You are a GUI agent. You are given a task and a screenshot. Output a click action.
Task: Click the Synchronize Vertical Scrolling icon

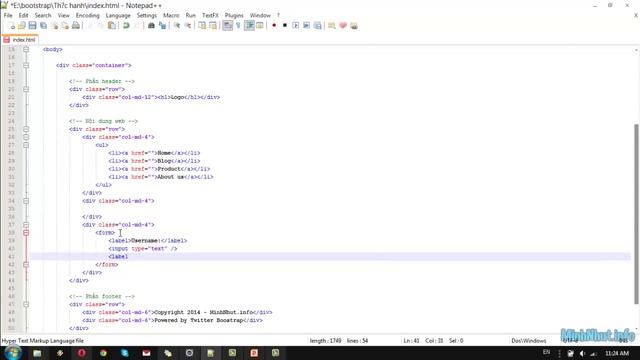(202, 26)
